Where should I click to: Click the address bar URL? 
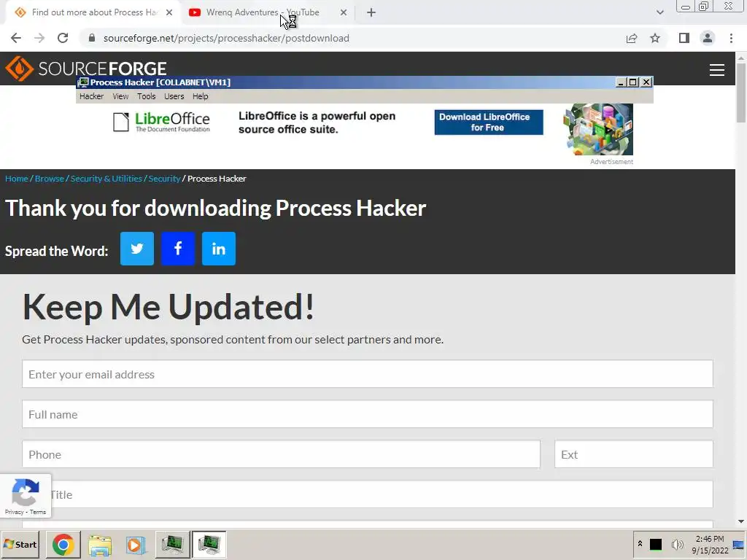click(x=226, y=38)
